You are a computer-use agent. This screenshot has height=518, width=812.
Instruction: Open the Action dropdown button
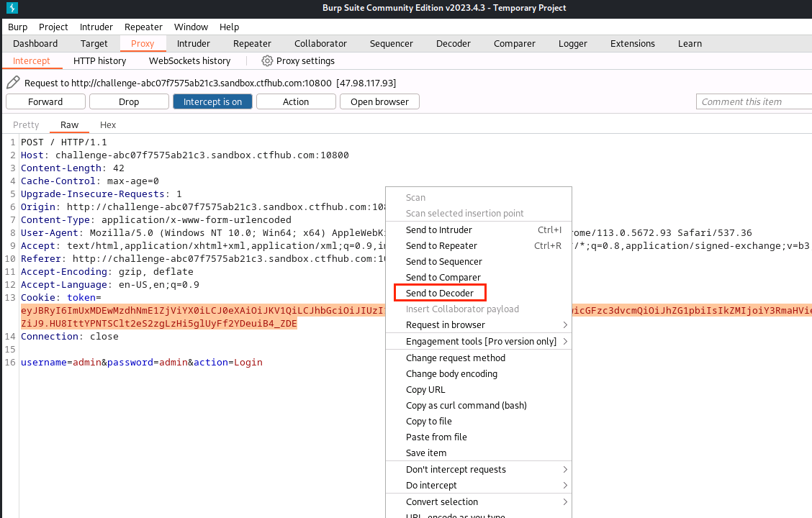click(296, 102)
